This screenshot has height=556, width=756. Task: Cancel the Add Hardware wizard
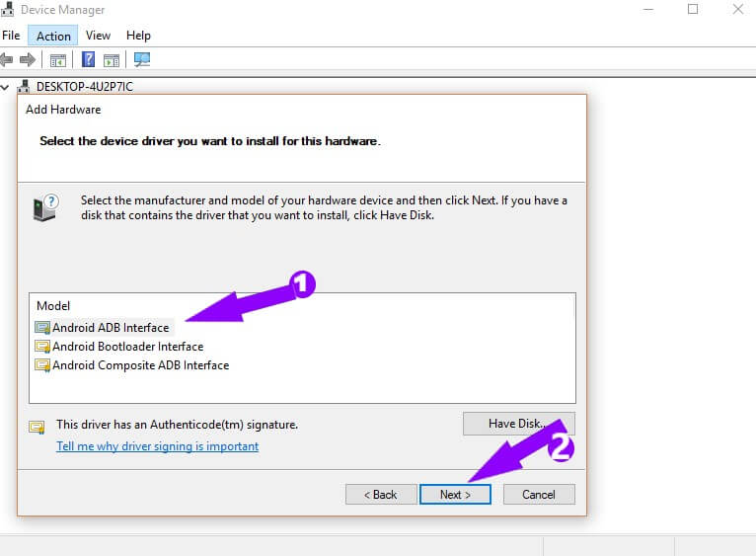click(539, 494)
